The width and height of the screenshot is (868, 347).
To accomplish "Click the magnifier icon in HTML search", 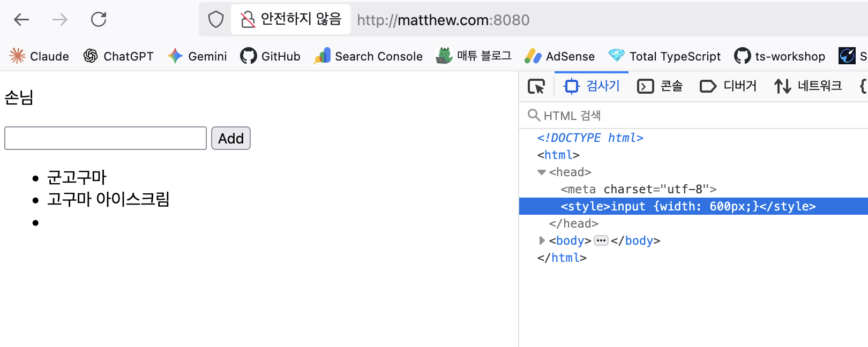I will [x=534, y=115].
